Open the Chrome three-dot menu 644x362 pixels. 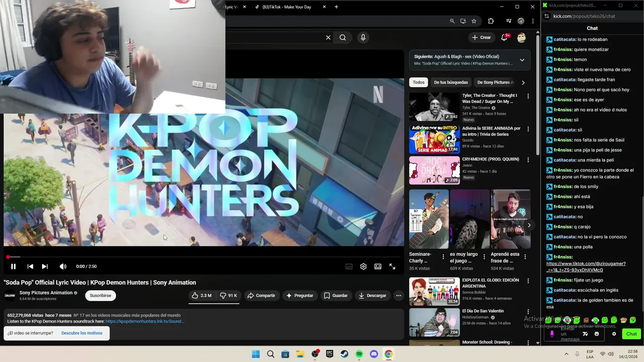point(533,21)
